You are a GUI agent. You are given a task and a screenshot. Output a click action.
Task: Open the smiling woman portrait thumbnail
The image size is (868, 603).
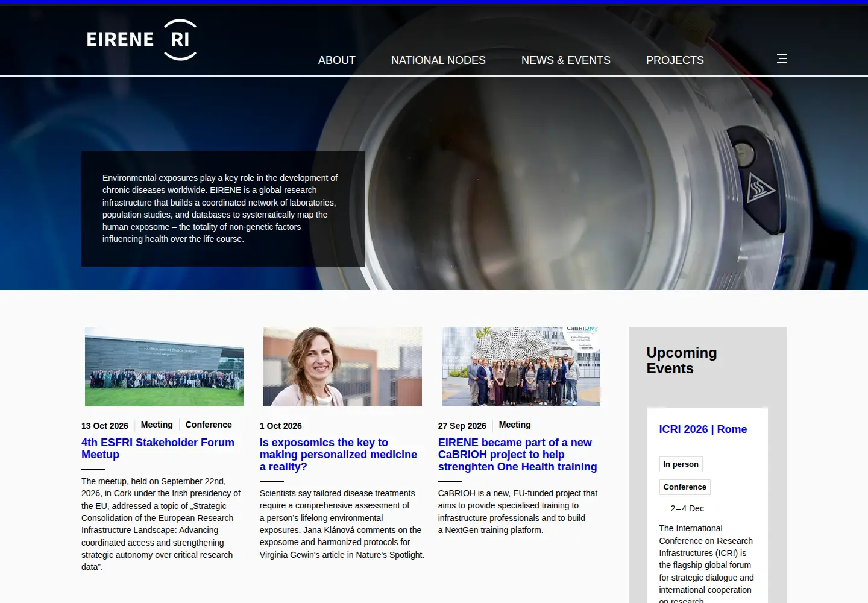(x=342, y=367)
